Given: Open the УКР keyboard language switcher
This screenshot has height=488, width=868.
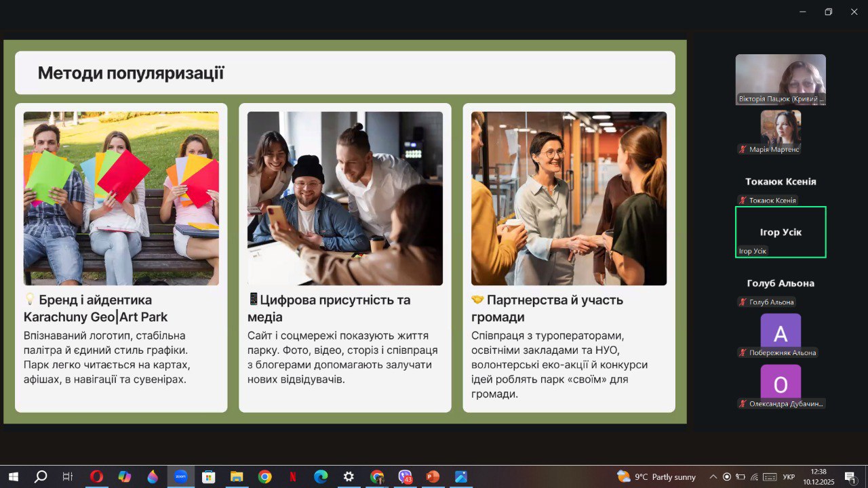Looking at the screenshot, I should [x=789, y=476].
